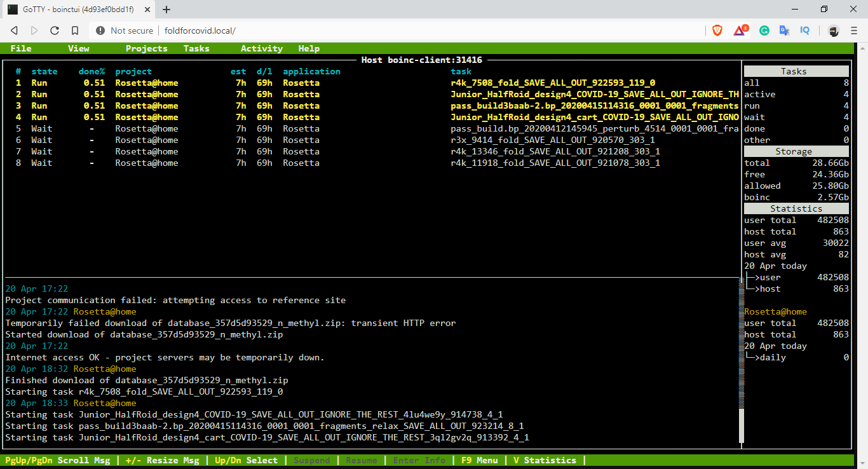Screen dimensions: 868x469
Task: Click the project column header
Action: (x=133, y=71)
